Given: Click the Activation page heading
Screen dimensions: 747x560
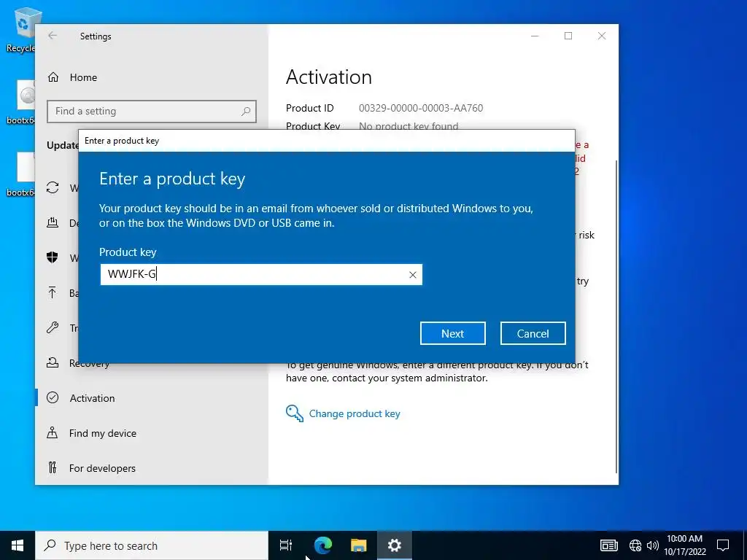Looking at the screenshot, I should (329, 77).
